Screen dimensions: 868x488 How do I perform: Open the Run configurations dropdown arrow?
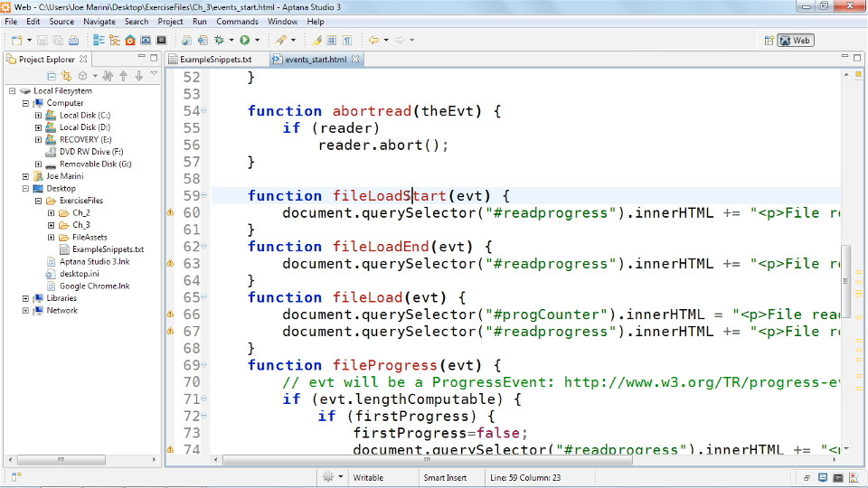[x=257, y=41]
